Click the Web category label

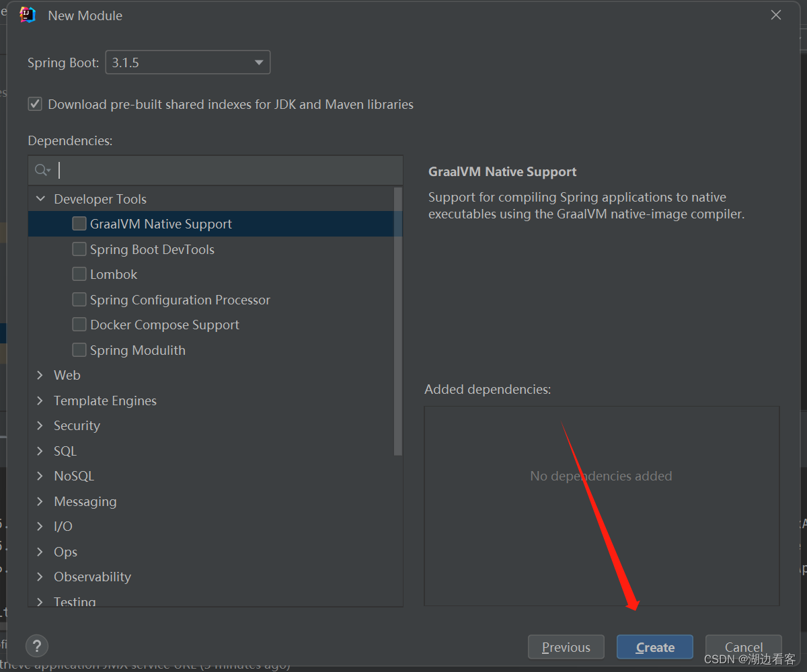coord(67,375)
